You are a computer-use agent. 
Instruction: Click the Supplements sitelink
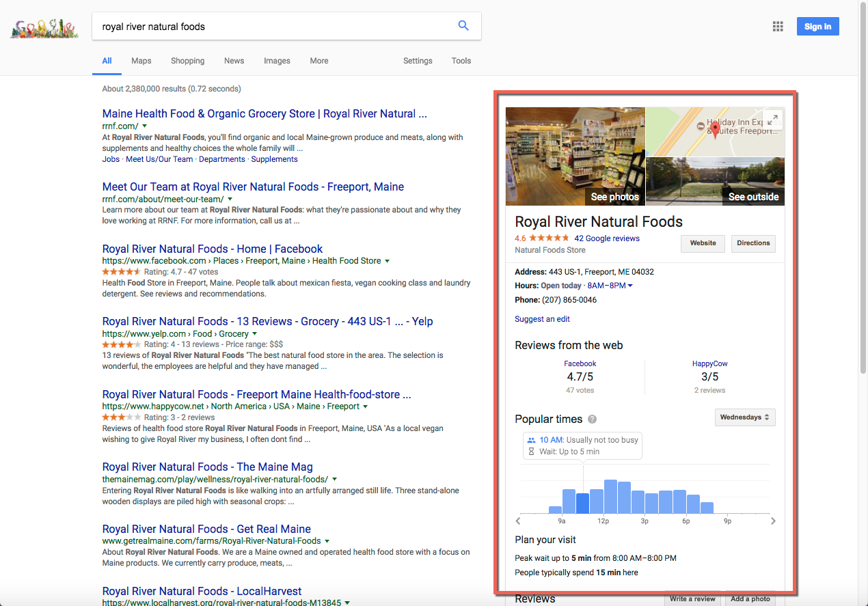point(274,159)
